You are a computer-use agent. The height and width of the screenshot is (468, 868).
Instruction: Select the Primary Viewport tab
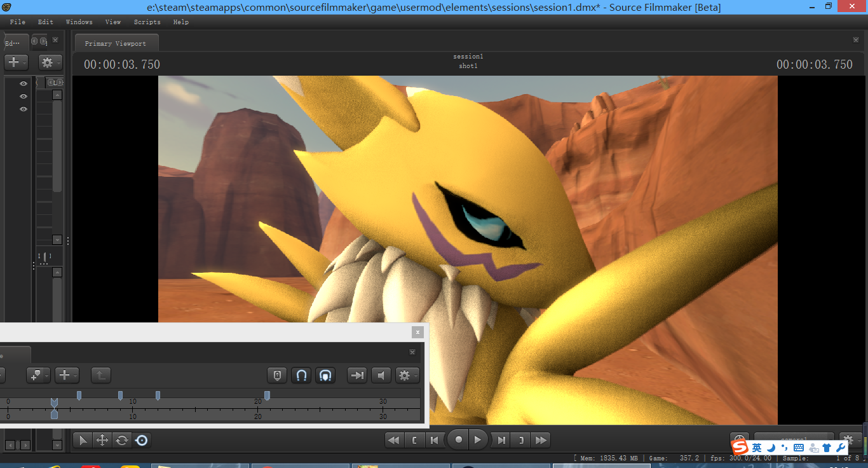(x=116, y=43)
